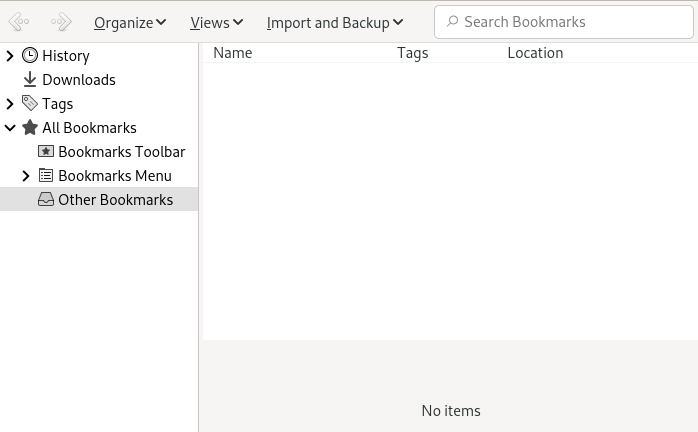This screenshot has width=698, height=432.
Task: Sort by the Location column header
Action: [535, 53]
